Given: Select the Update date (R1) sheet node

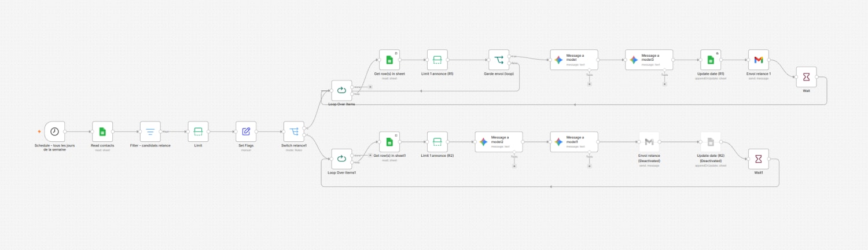Looking at the screenshot, I should (711, 60).
